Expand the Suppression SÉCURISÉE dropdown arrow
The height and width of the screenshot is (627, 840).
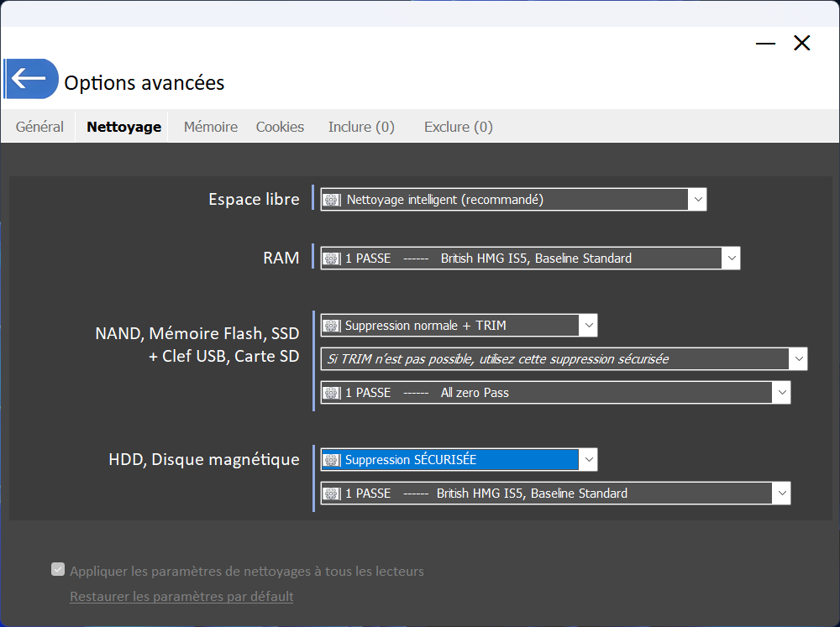tap(588, 460)
